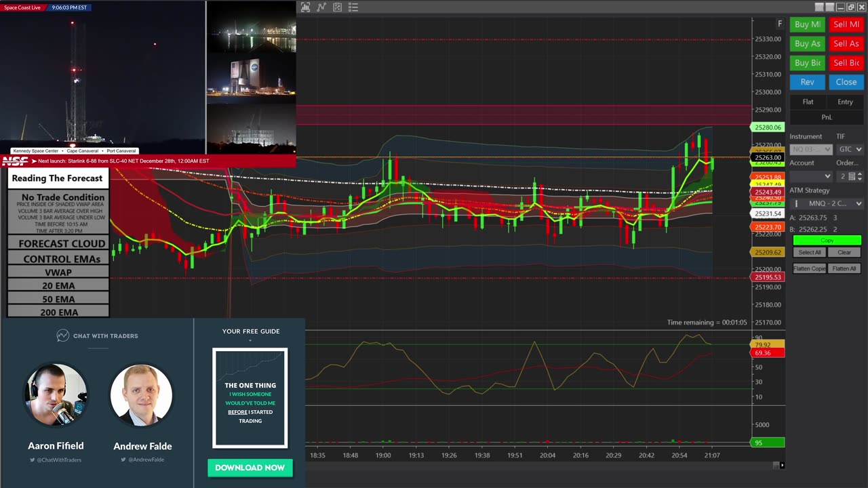The image size is (868, 488).
Task: Click Andrew Falde's profile photo
Action: (142, 395)
